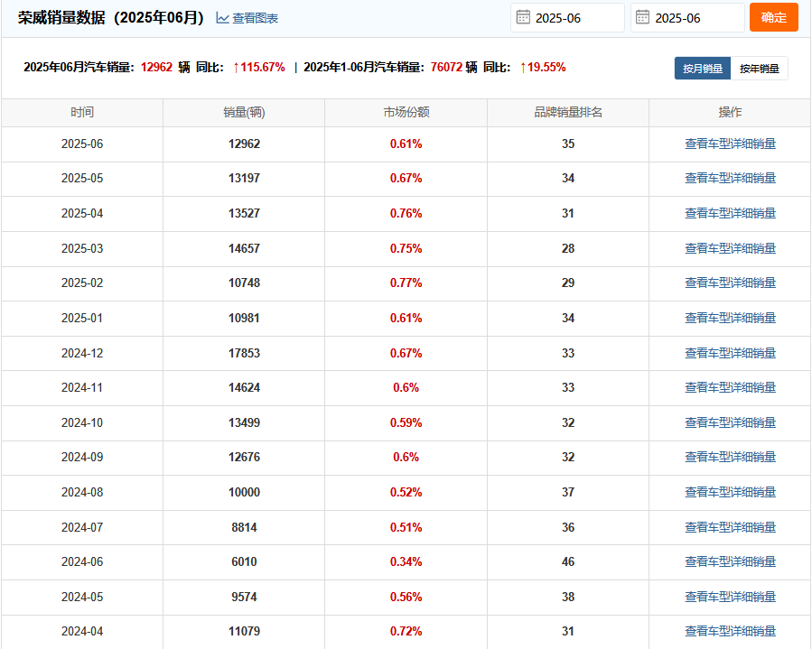Select the market share 0.59%
Viewport: 812px width, 649px height.
(406, 422)
